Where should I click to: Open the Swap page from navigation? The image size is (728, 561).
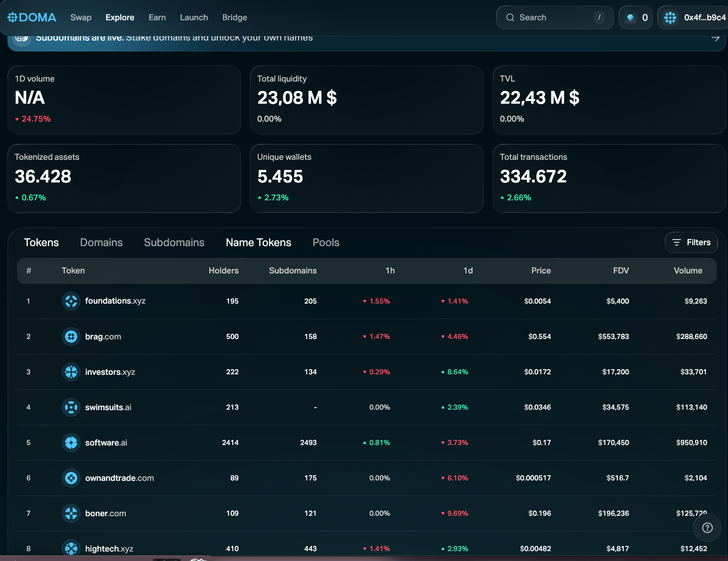(x=81, y=17)
